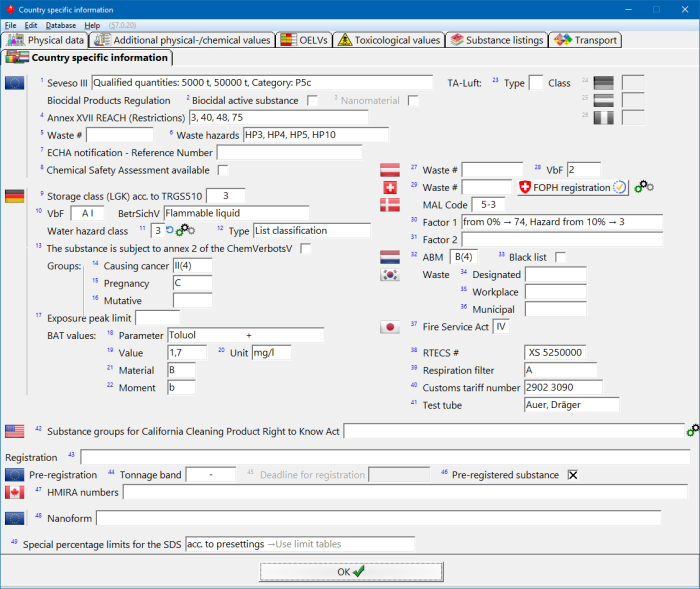Viewport: 700px width, 589px height.
Task: Click gears icon beside California substance groups field
Action: pyautogui.click(x=693, y=431)
